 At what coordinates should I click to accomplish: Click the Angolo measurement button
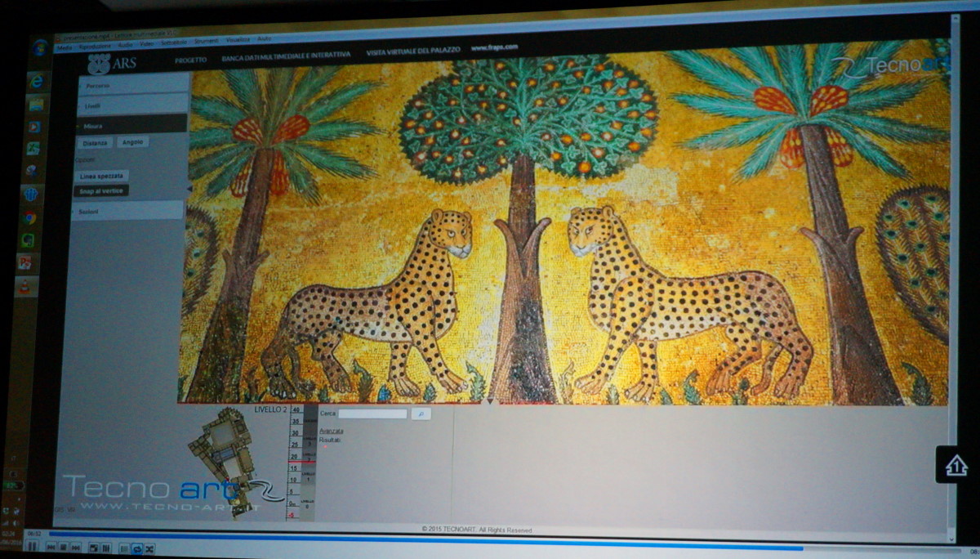[132, 142]
